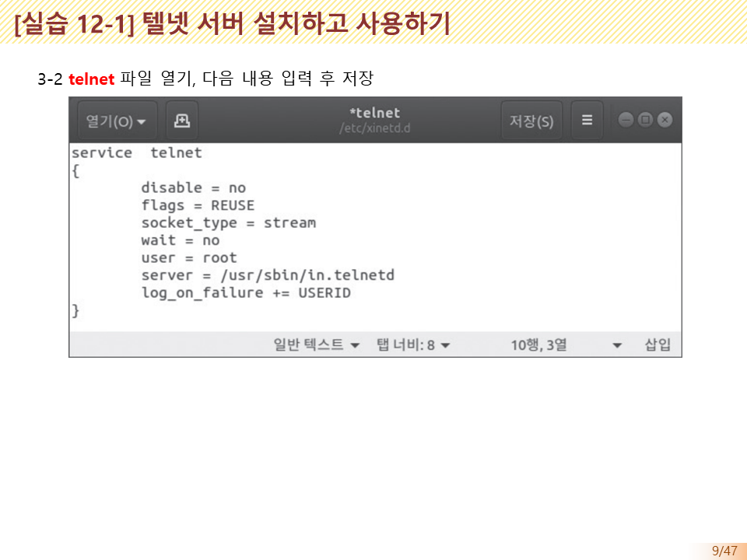747x560 pixels.
Task: Open the 열기(O) recent files dropdown
Action: tap(115, 120)
